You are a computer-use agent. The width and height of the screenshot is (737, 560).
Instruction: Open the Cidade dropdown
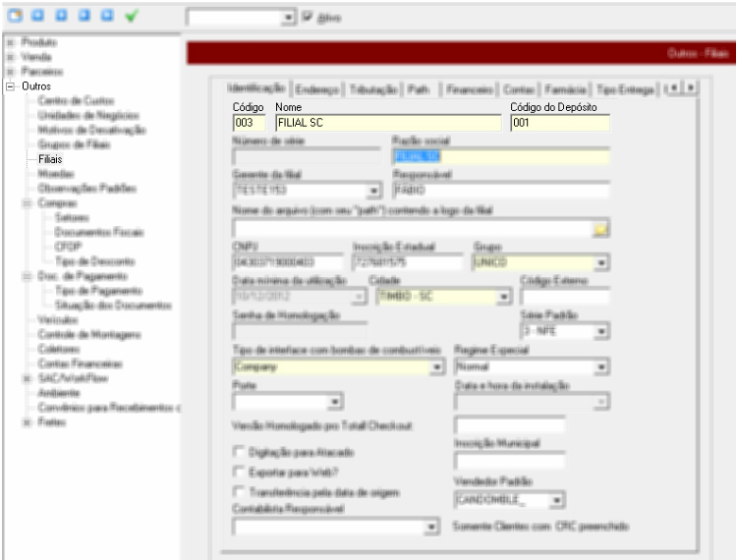coord(504,297)
